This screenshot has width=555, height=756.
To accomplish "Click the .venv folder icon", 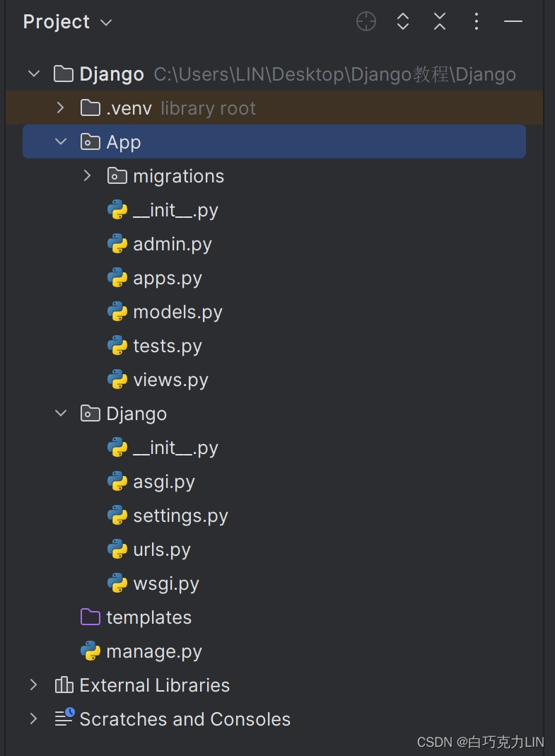I will (x=90, y=108).
